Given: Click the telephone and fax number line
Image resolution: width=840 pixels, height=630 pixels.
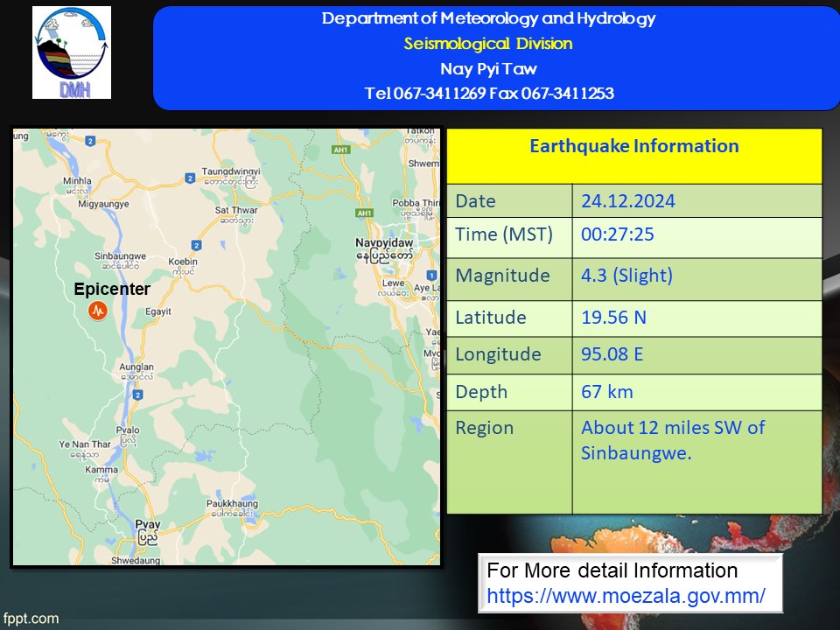Looking at the screenshot, I should click(488, 94).
